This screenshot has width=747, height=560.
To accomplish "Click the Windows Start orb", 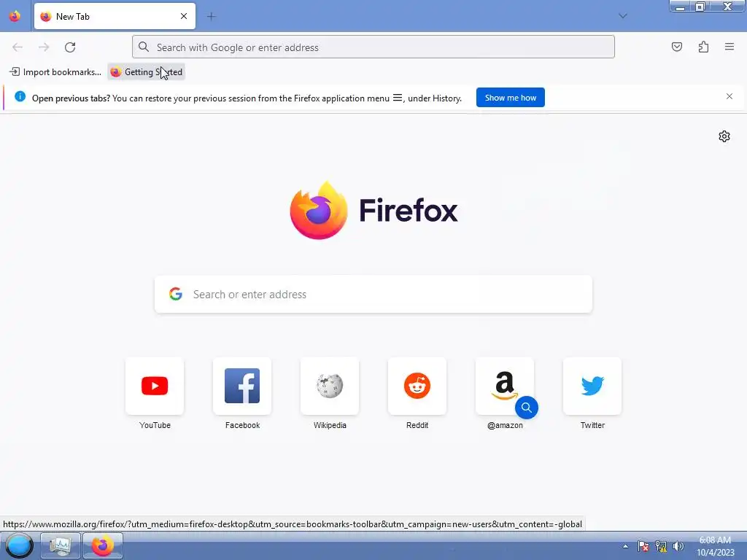I will coord(19,545).
